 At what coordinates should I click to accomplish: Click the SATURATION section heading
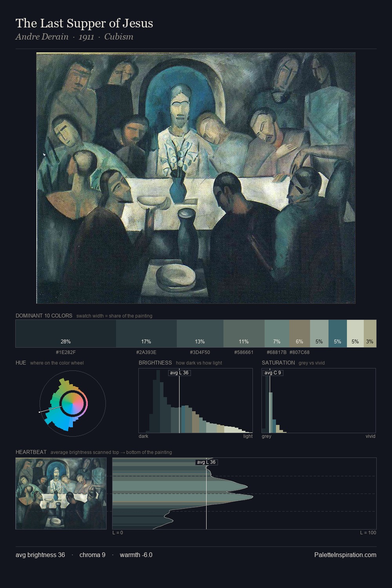coord(278,363)
